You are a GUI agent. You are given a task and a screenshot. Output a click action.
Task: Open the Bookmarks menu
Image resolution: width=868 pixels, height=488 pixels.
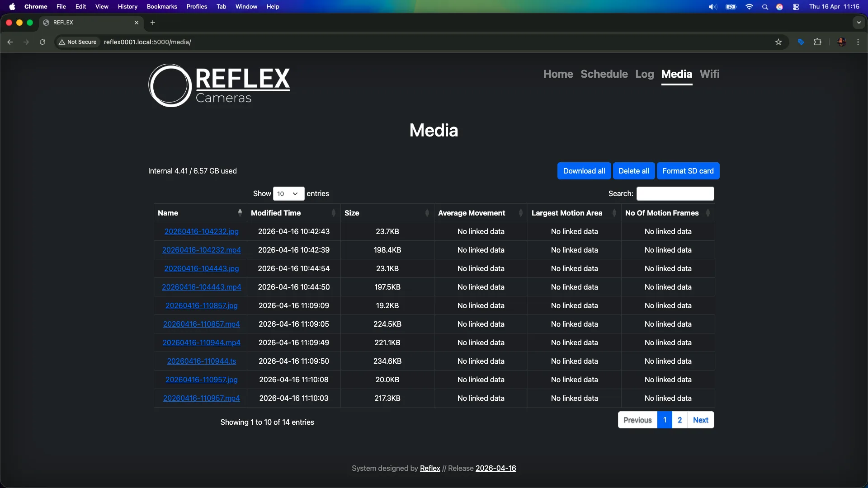click(162, 7)
